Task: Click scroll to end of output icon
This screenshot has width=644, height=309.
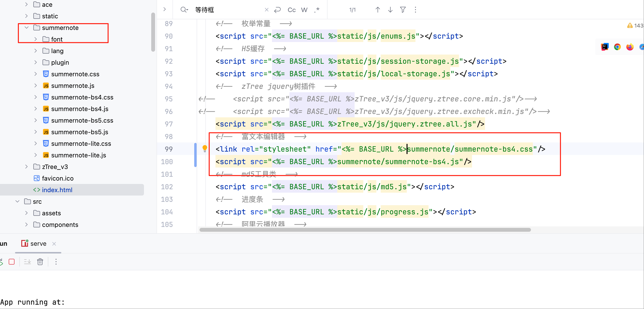Action: [27, 261]
